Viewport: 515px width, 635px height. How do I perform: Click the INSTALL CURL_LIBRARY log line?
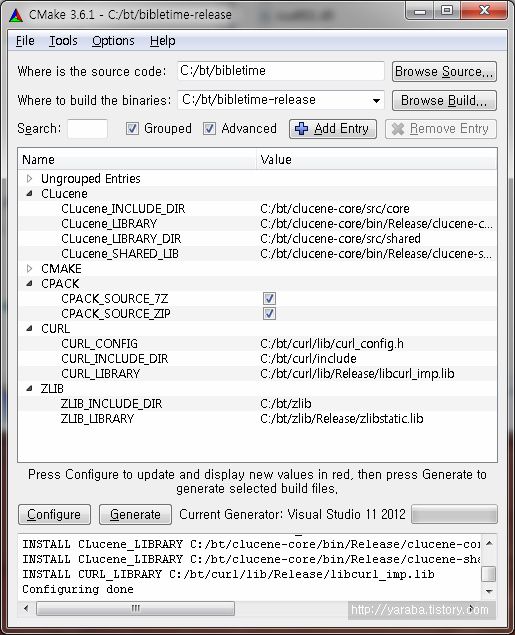228,574
